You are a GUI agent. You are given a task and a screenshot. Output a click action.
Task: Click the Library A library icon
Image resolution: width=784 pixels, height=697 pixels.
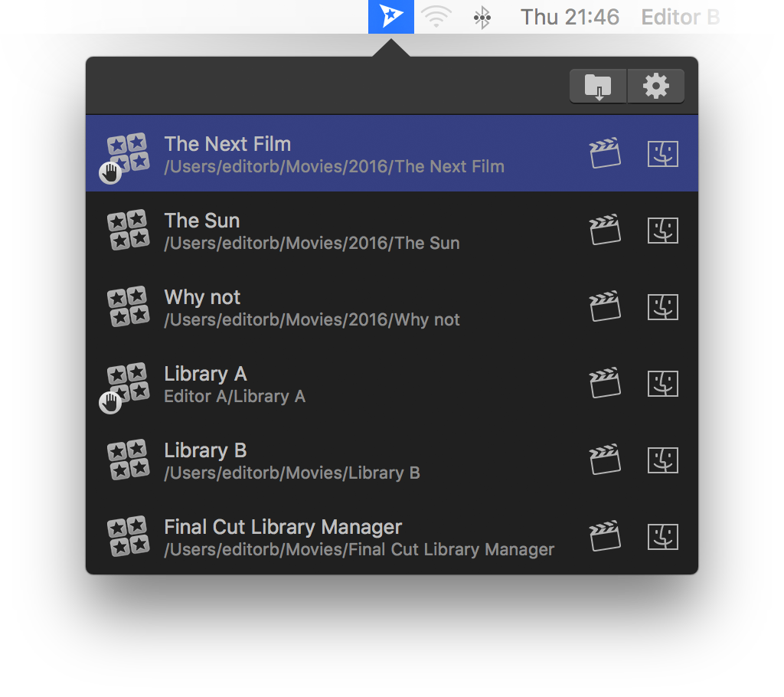click(128, 383)
